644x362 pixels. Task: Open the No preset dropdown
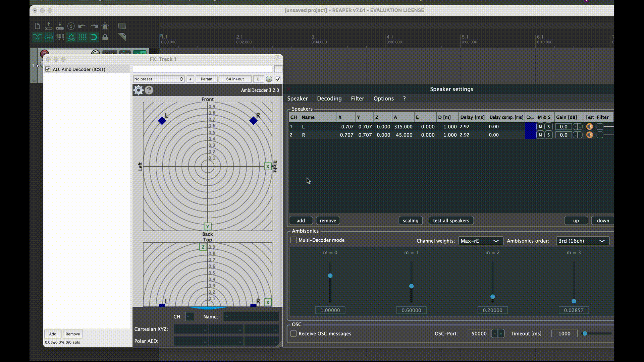159,79
